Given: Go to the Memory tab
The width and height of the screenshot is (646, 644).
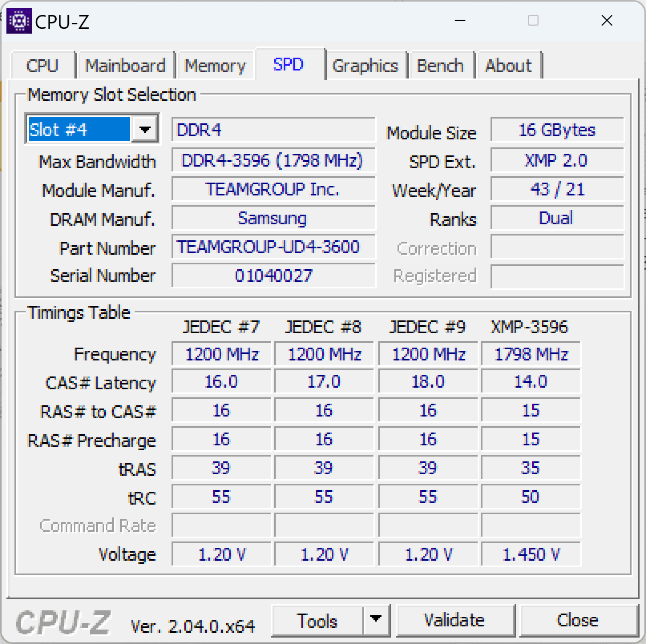Looking at the screenshot, I should [x=215, y=66].
